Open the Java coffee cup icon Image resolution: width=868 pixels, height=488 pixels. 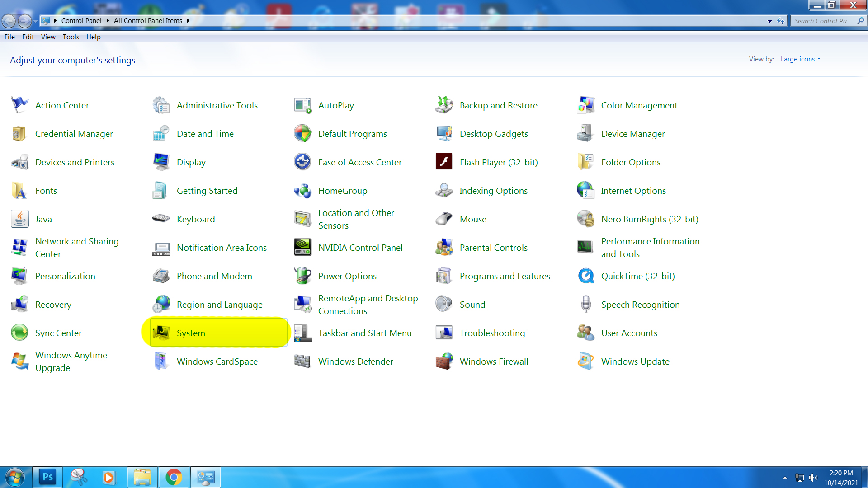coord(19,219)
